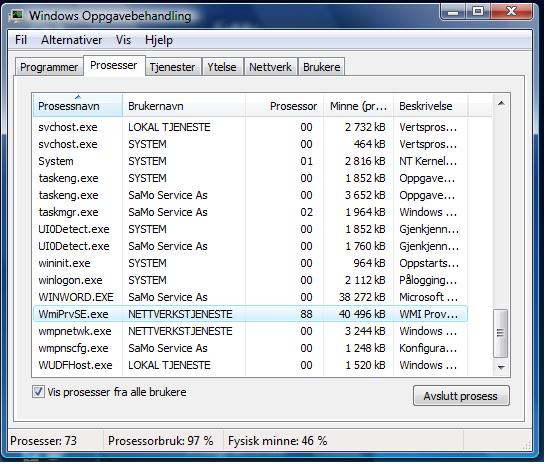The width and height of the screenshot is (545, 464).
Task: Select the WINWORD.EXE process row
Action: point(250,297)
